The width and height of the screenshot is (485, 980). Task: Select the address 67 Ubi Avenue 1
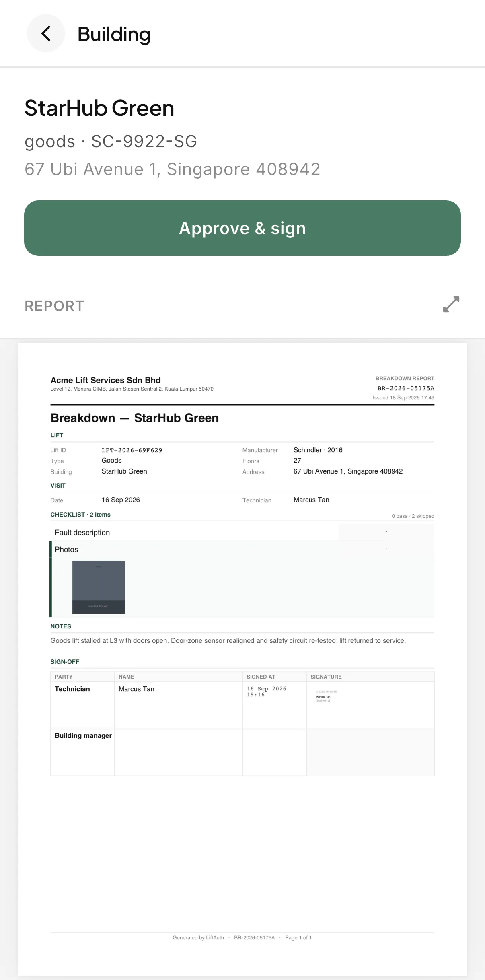point(173,169)
